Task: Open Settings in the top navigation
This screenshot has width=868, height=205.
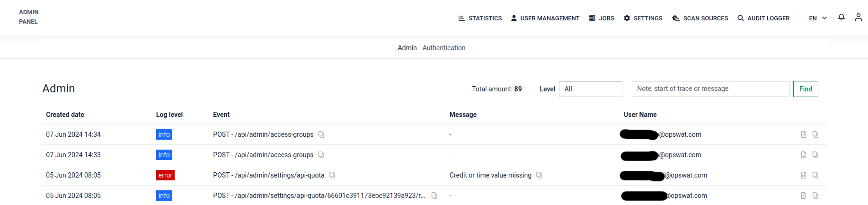Action: coord(643,18)
